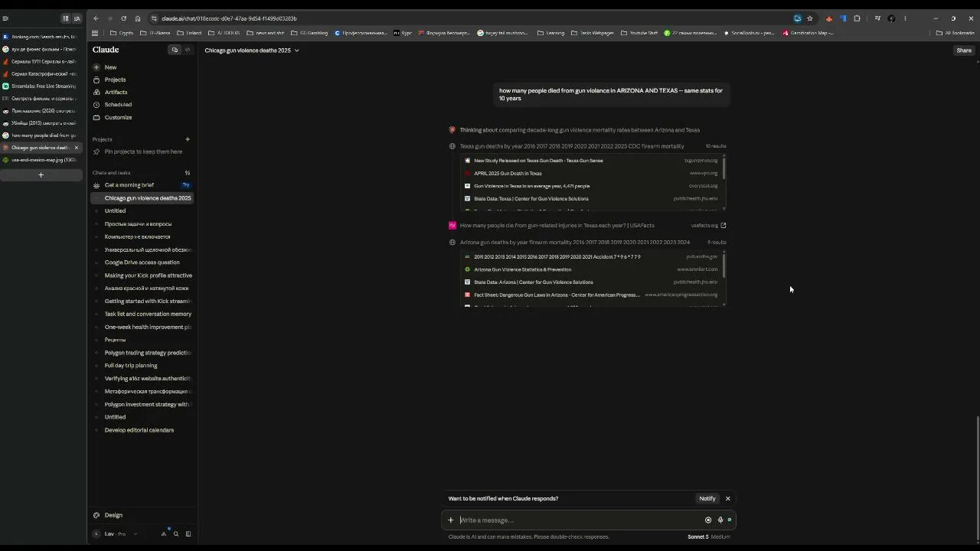The height and width of the screenshot is (551, 980).
Task: Collapse sidebar using panel icon
Action: click(x=188, y=533)
